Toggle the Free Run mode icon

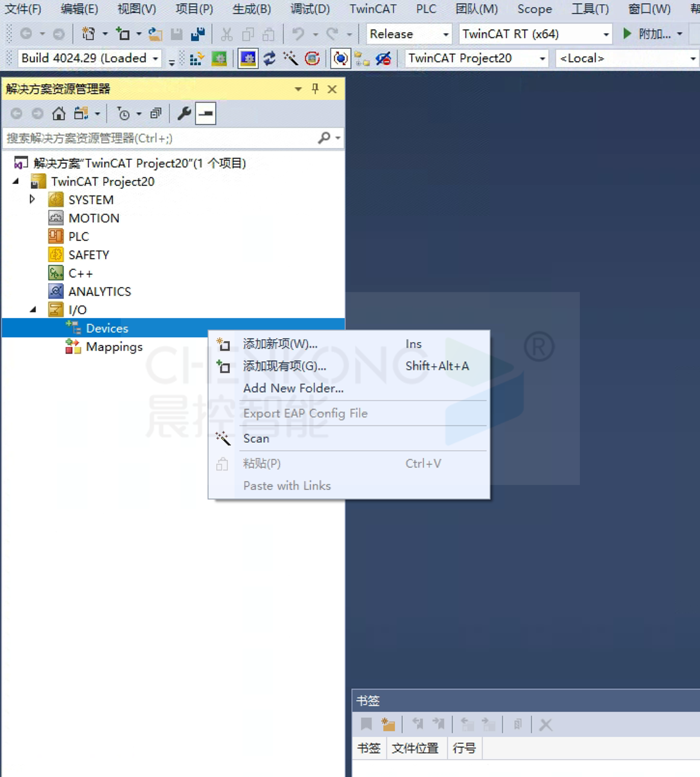click(x=312, y=59)
